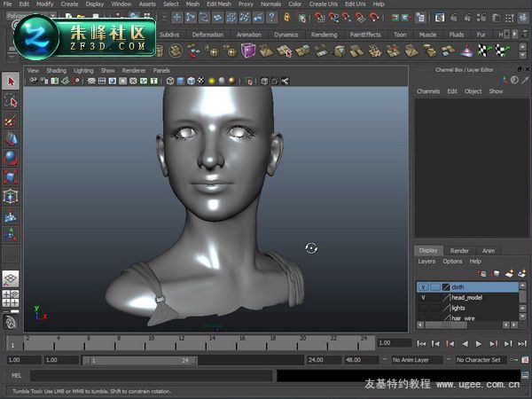Open the script editor icon

click(x=525, y=375)
